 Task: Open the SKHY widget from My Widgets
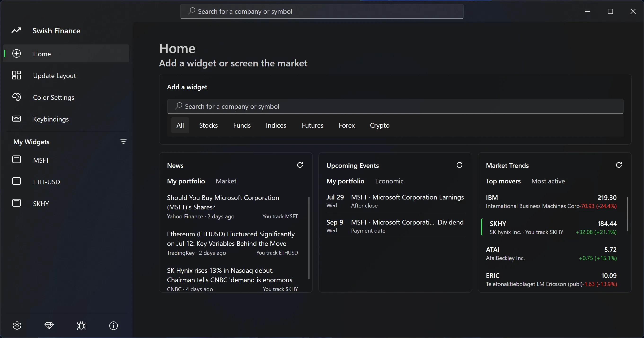66,203
